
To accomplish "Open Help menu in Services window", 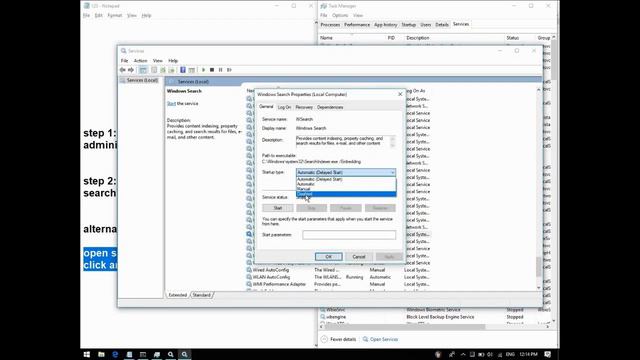I will coord(173,60).
